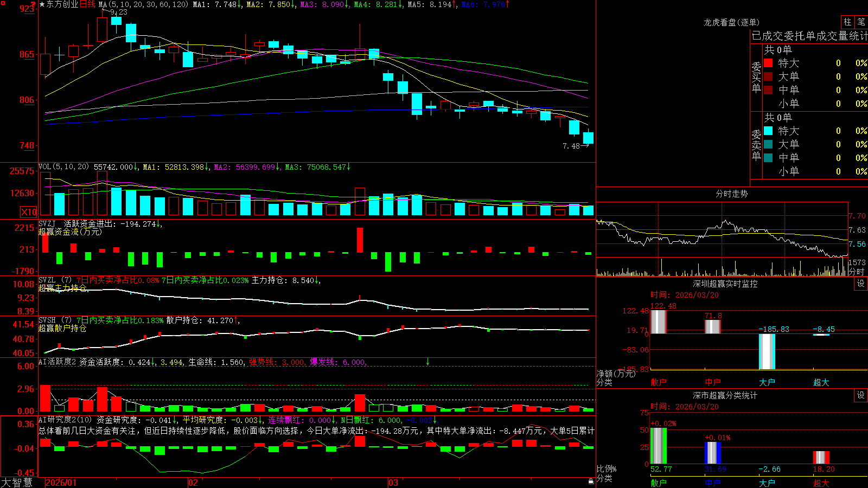Click the 时间: 2026/03/20 in 深圳超赢实时监控

(x=685, y=295)
